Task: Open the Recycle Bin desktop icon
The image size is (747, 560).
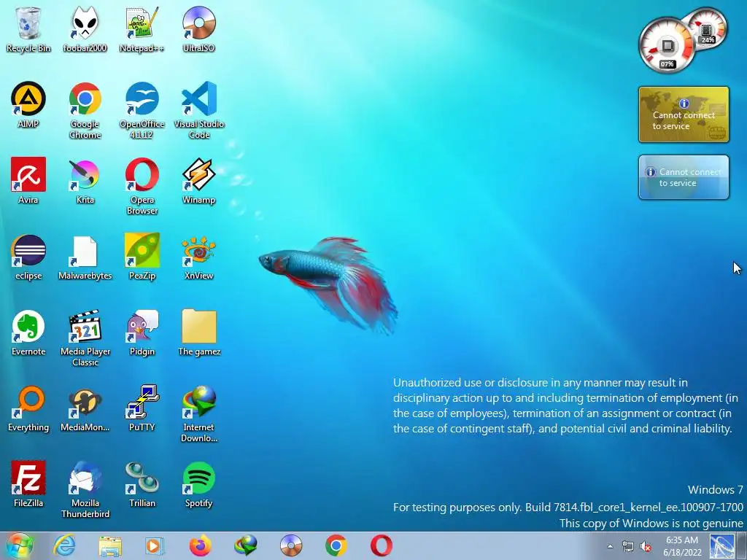Action: tap(28, 30)
